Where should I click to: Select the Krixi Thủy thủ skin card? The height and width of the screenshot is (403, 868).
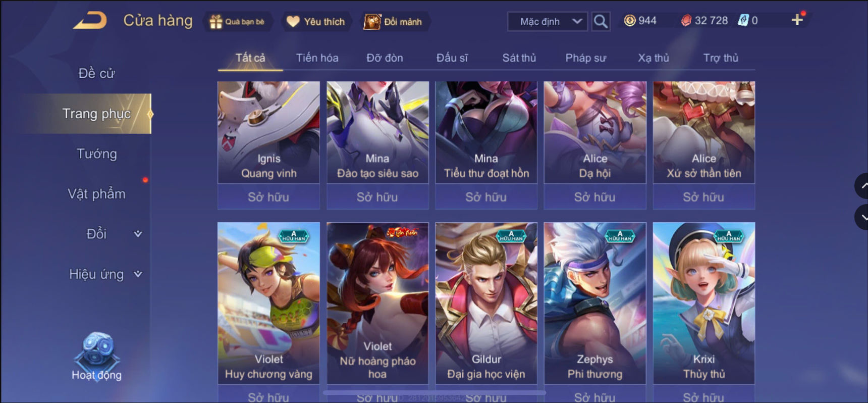click(x=703, y=303)
